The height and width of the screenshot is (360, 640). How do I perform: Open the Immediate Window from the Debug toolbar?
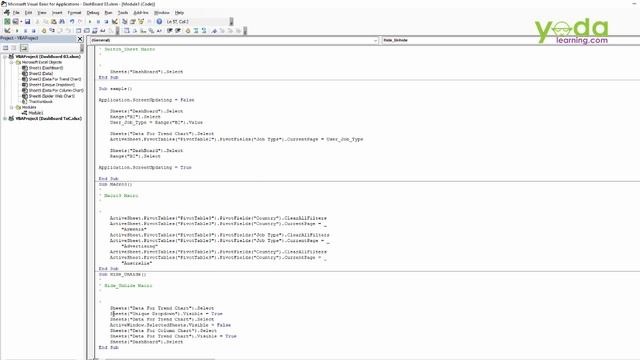coord(87,31)
